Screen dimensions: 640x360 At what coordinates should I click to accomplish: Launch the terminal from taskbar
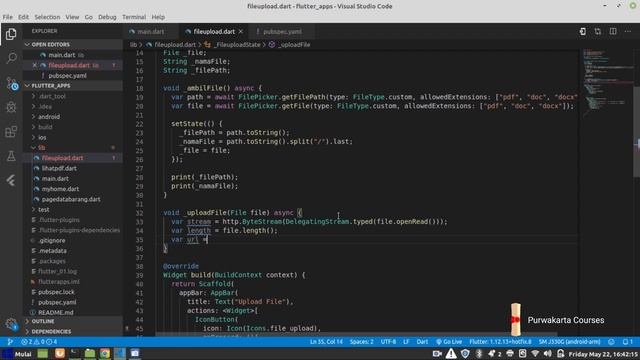pos(75,353)
